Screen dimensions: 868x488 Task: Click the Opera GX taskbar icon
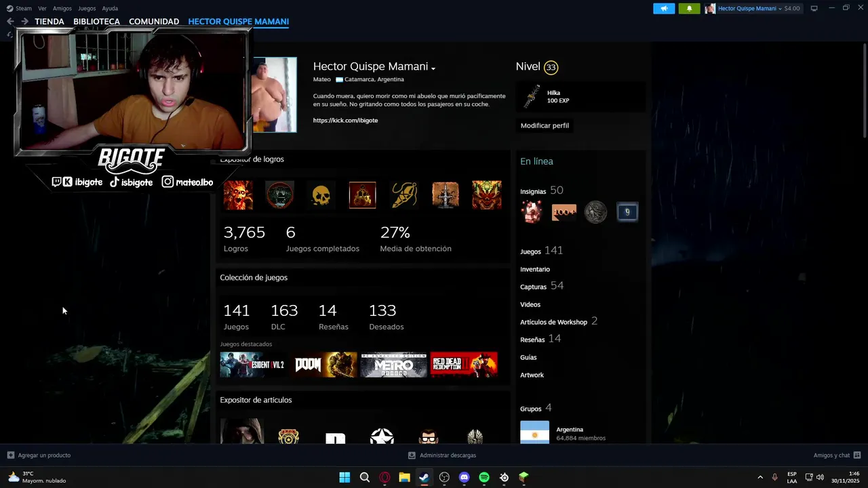coord(384,477)
